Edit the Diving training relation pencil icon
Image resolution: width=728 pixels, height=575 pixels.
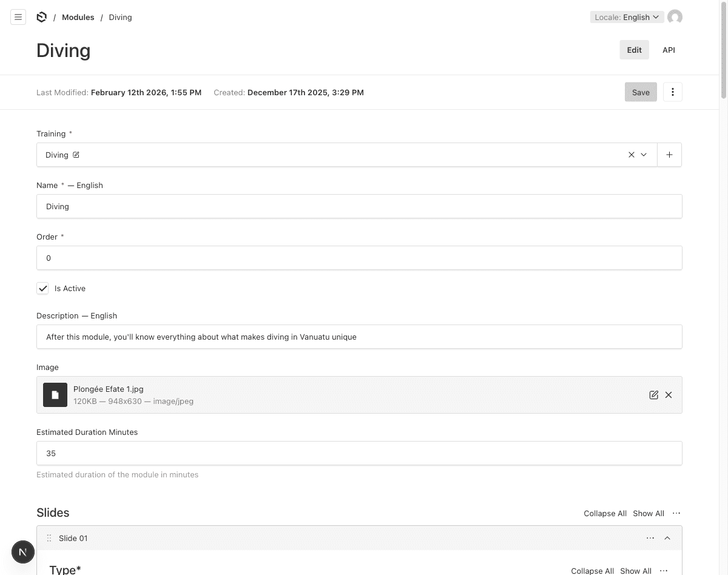pyautogui.click(x=76, y=155)
